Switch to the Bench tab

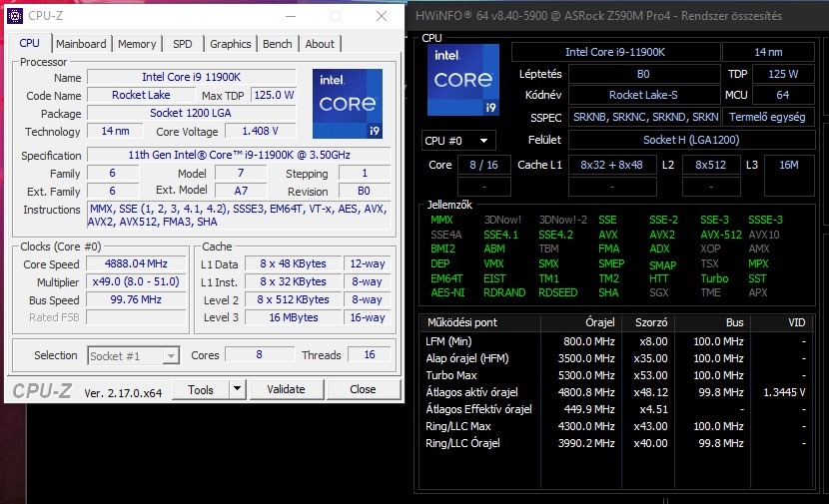(277, 44)
